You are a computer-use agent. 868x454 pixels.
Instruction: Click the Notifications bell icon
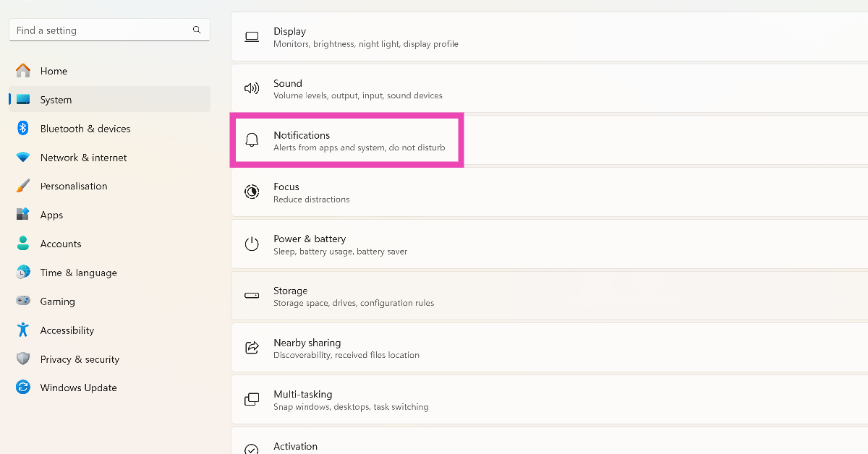(x=252, y=140)
